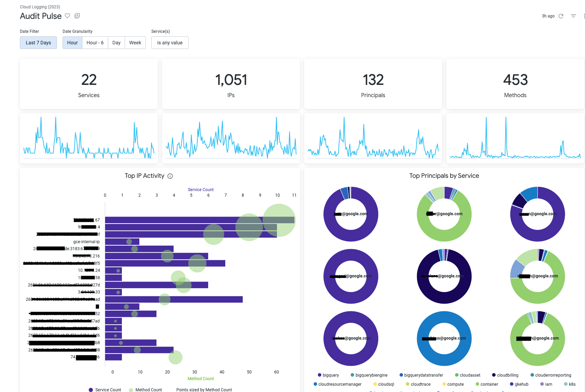Toggle gkehub legend item
Image resolution: width=585 pixels, height=392 pixels.
(x=519, y=384)
